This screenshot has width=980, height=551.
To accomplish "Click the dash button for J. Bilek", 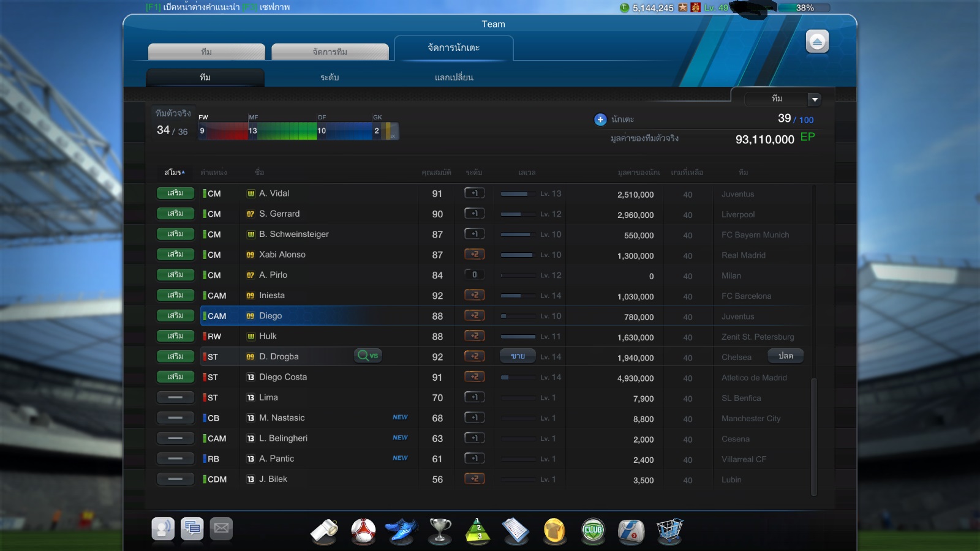I will pos(175,479).
